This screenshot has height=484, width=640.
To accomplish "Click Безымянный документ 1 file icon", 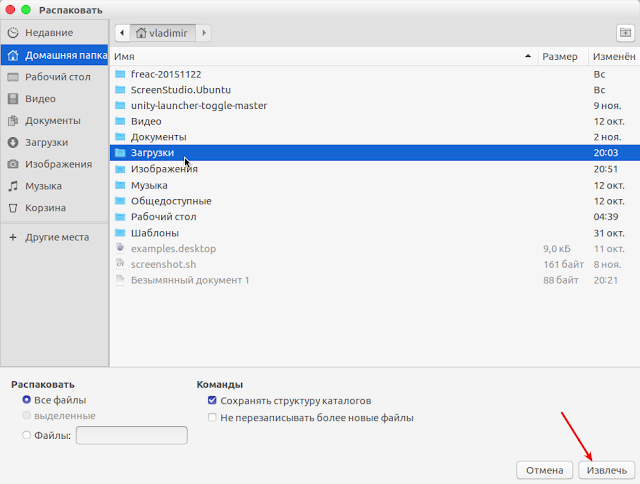I will [x=120, y=280].
